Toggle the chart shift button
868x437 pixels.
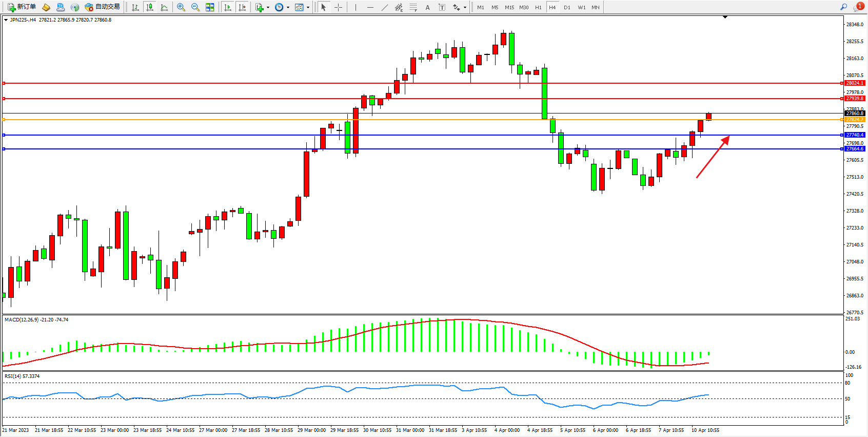(x=242, y=7)
